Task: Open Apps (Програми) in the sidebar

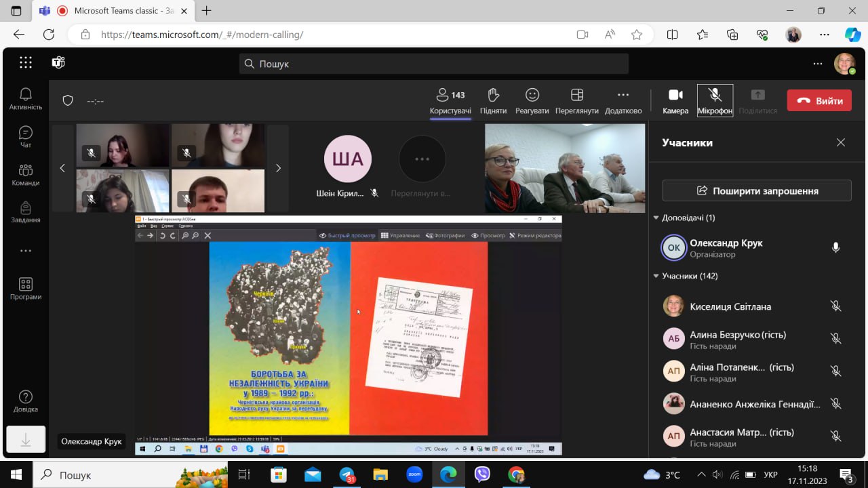Action: tap(26, 289)
